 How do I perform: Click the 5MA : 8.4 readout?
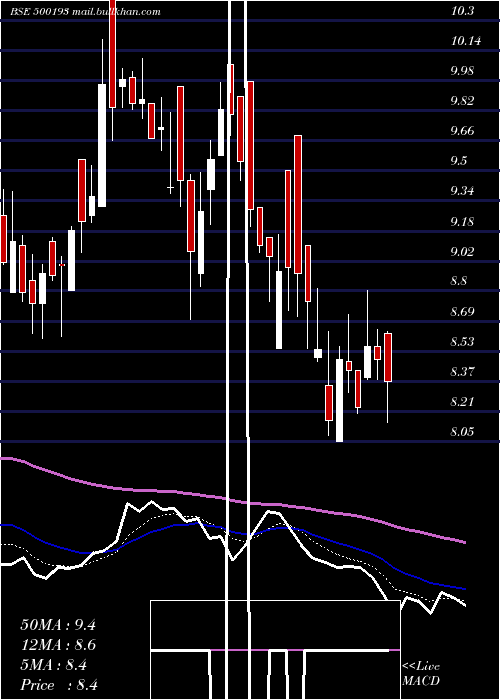pos(54,665)
